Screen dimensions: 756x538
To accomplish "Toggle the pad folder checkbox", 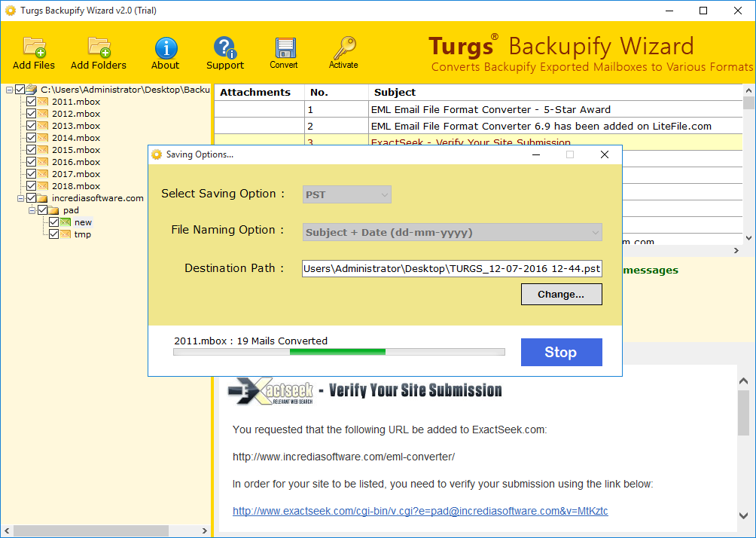I will click(42, 210).
